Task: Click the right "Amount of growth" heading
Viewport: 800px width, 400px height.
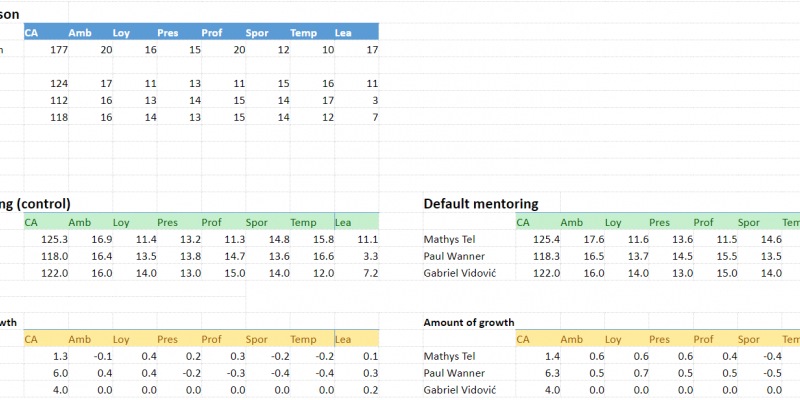Action: click(x=468, y=322)
